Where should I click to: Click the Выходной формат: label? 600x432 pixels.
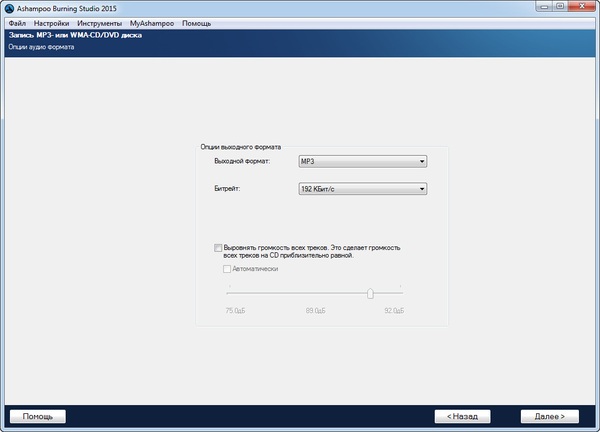[242, 161]
